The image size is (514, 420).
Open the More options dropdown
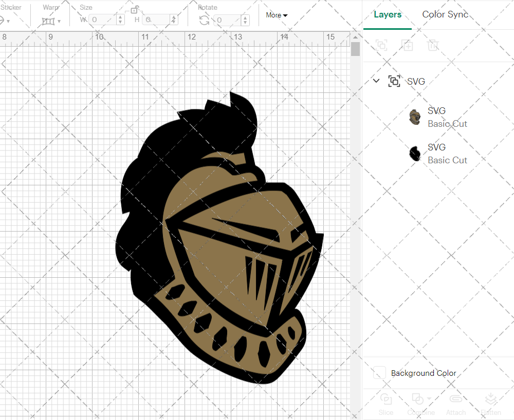click(277, 15)
